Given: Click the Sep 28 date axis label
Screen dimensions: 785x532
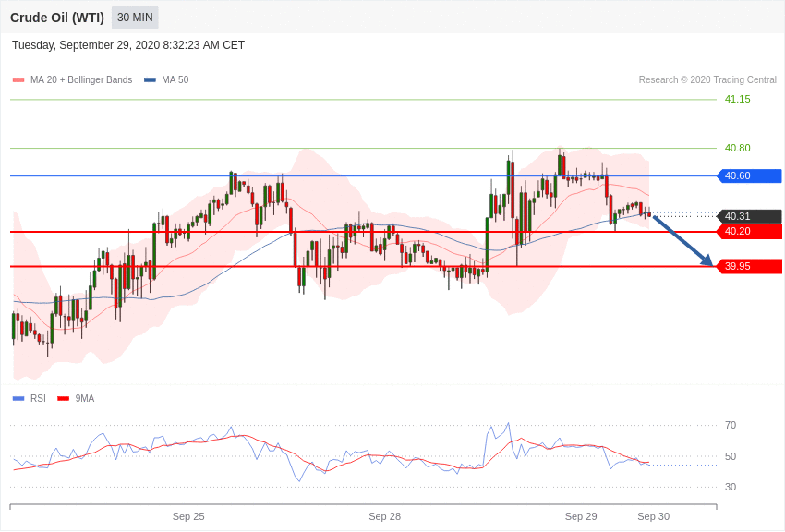Looking at the screenshot, I should (384, 516).
